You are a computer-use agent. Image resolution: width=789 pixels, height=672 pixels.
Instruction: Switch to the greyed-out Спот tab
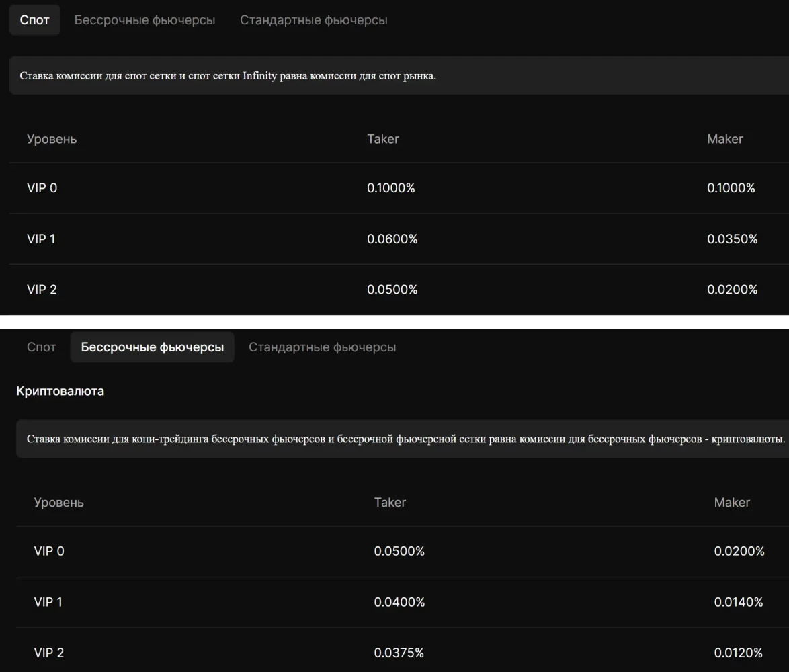[41, 347]
